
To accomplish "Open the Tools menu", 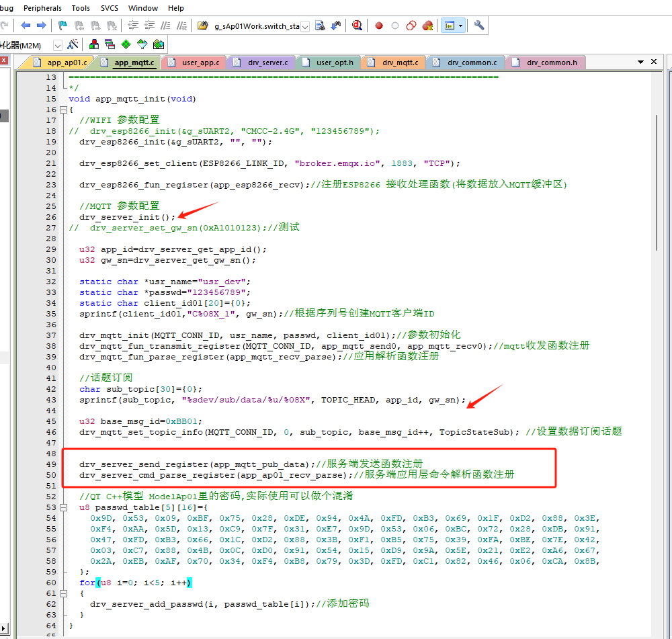I will click(x=81, y=8).
